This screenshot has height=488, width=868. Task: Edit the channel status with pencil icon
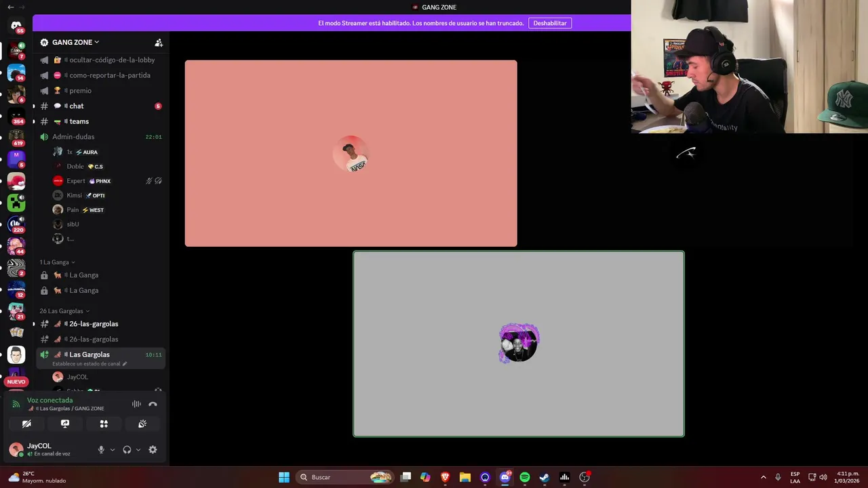tap(125, 364)
